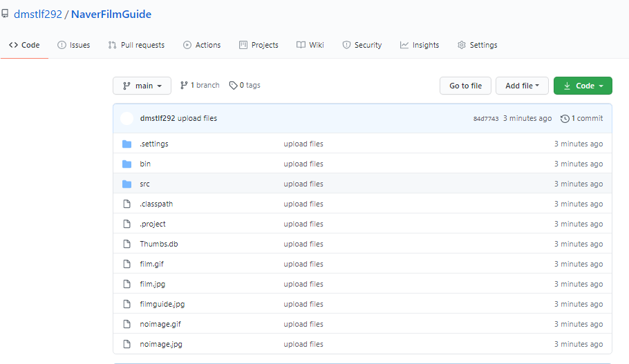Screen dimensions: 629x364
Task: Switch to the Code tab
Action: [x=24, y=45]
